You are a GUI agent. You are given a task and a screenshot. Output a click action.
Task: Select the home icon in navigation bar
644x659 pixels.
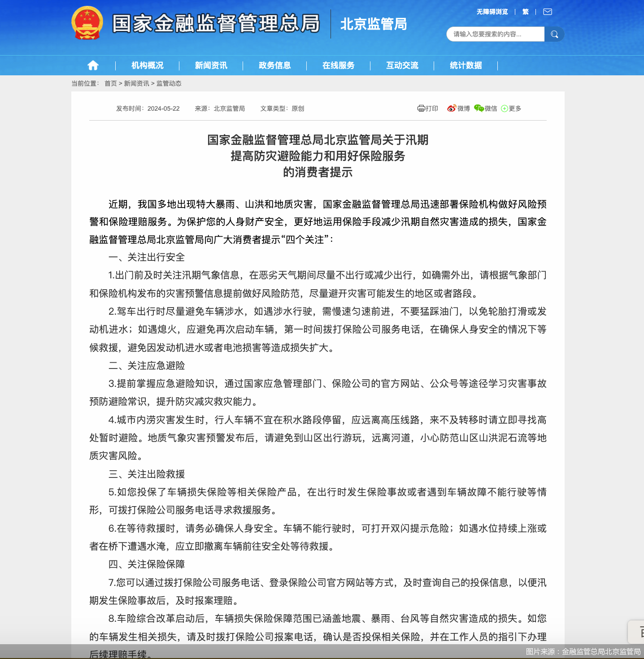click(93, 65)
